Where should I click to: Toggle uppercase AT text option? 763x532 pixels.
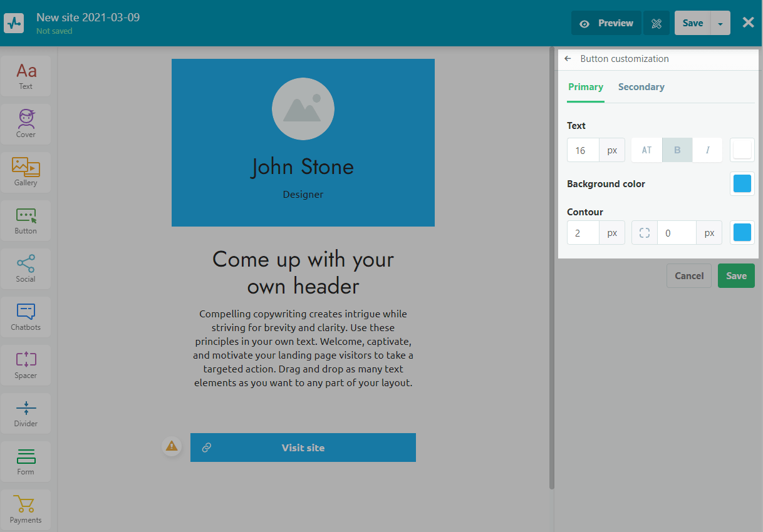[646, 150]
